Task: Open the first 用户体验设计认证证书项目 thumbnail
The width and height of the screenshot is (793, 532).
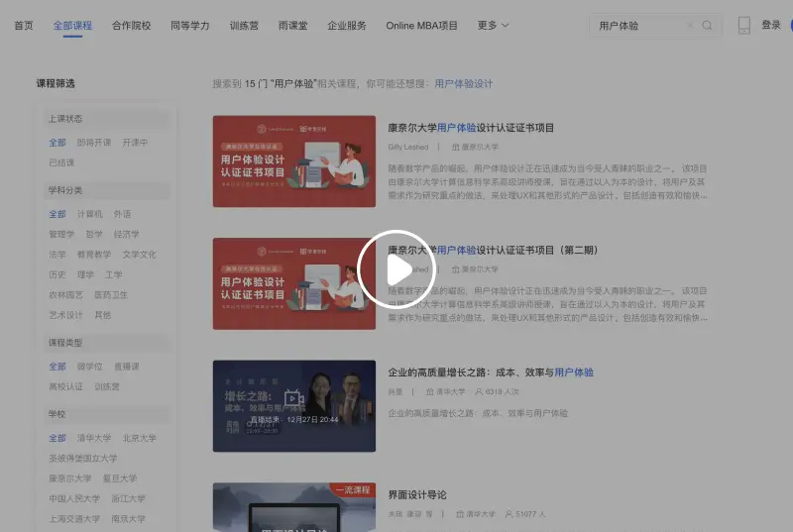Action: point(294,161)
